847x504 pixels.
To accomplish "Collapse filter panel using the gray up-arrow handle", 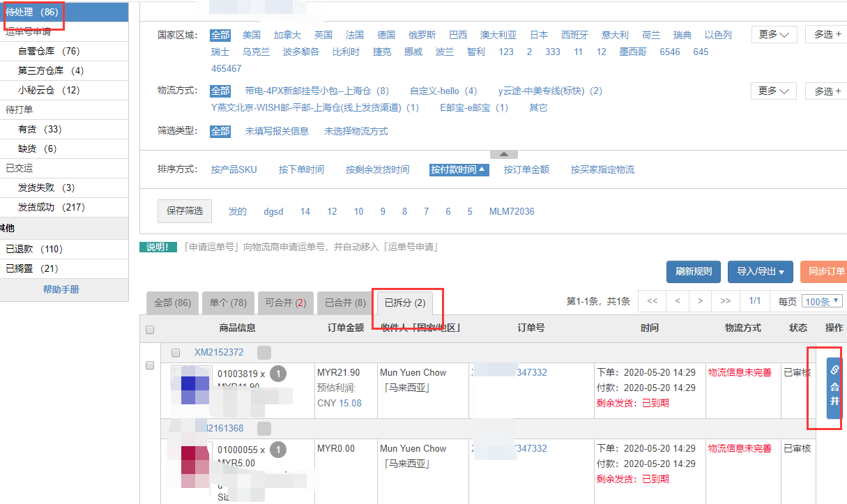I will tap(504, 155).
